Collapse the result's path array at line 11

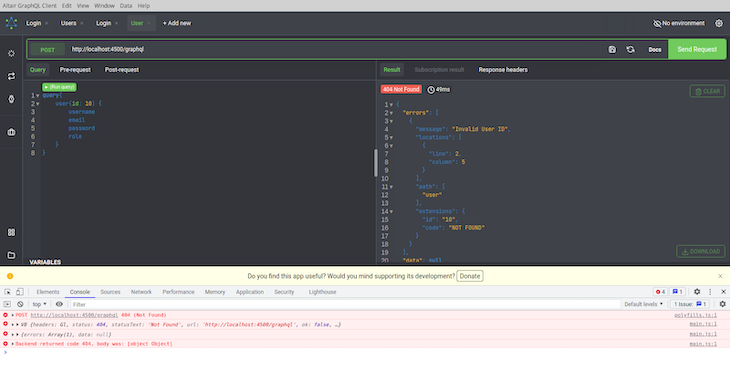click(391, 187)
